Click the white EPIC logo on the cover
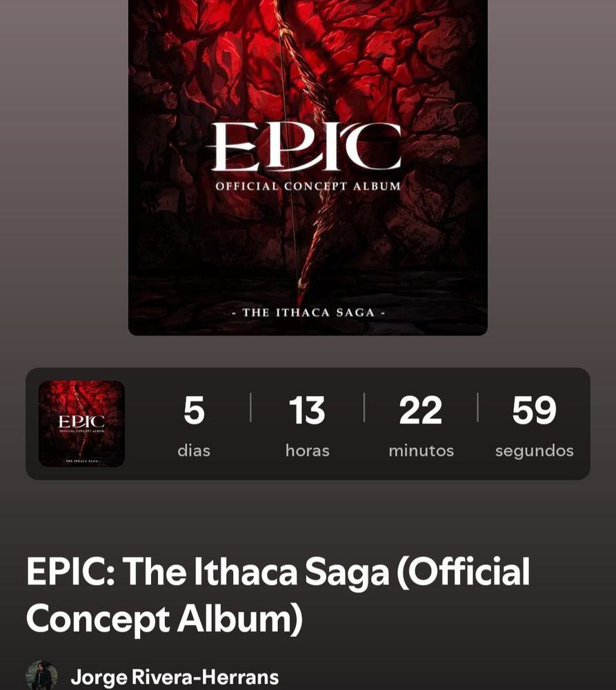The image size is (616, 690). (306, 146)
